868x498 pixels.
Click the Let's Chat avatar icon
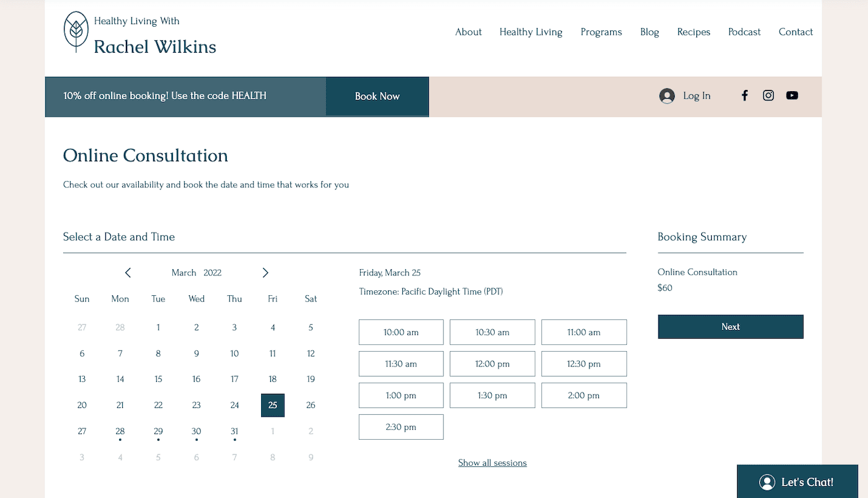point(767,482)
